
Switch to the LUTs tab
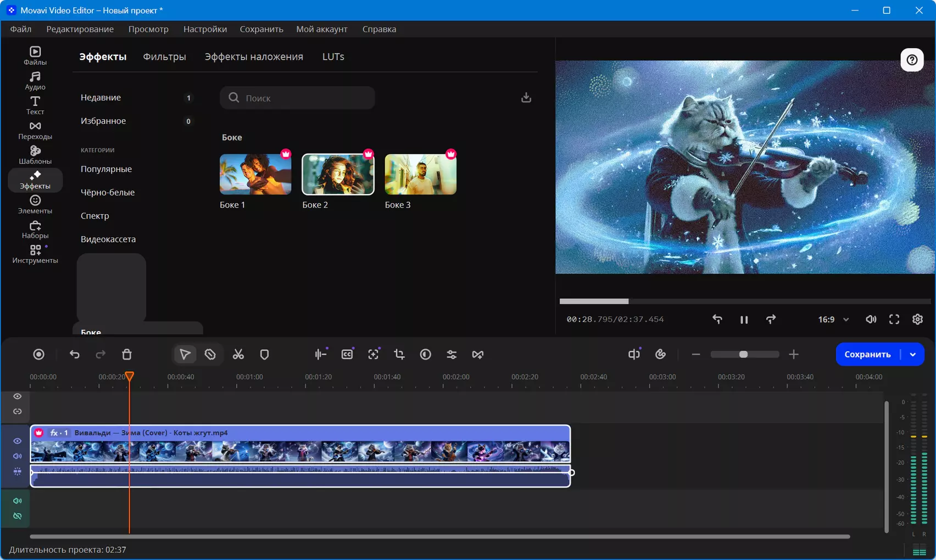[333, 57]
